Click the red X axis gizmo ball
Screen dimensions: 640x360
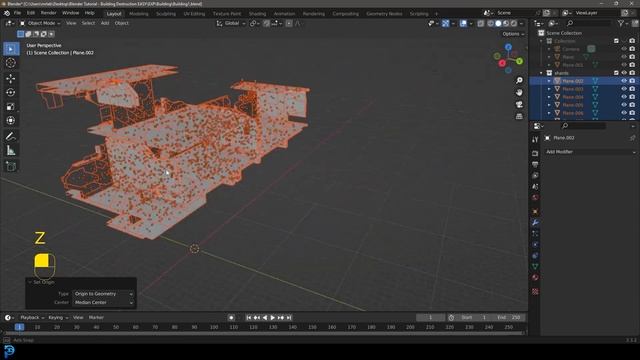(x=502, y=63)
